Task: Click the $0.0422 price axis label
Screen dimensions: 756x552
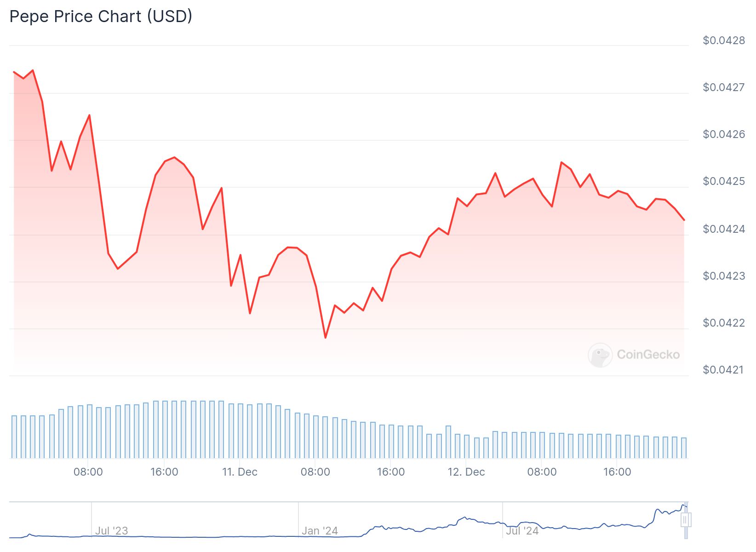Action: [724, 323]
